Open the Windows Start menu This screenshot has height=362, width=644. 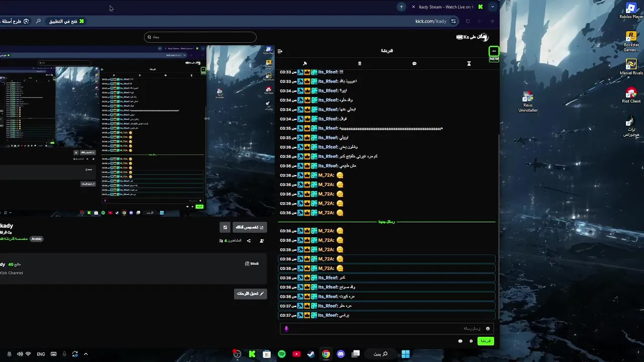406,354
